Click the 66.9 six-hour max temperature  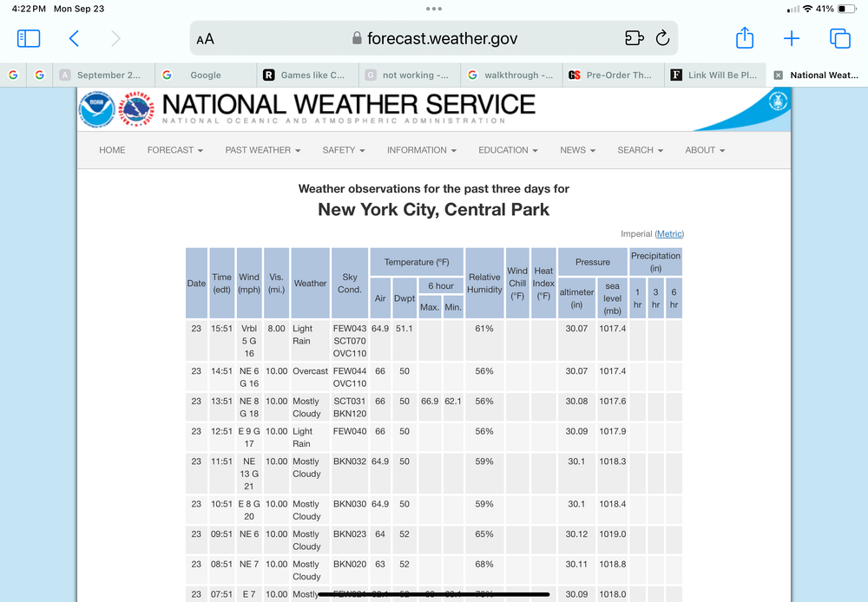[430, 401]
